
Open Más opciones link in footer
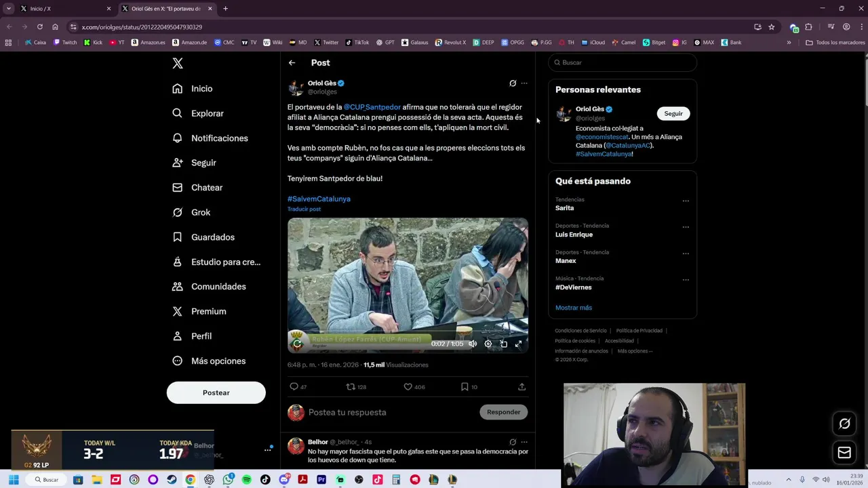point(635,351)
